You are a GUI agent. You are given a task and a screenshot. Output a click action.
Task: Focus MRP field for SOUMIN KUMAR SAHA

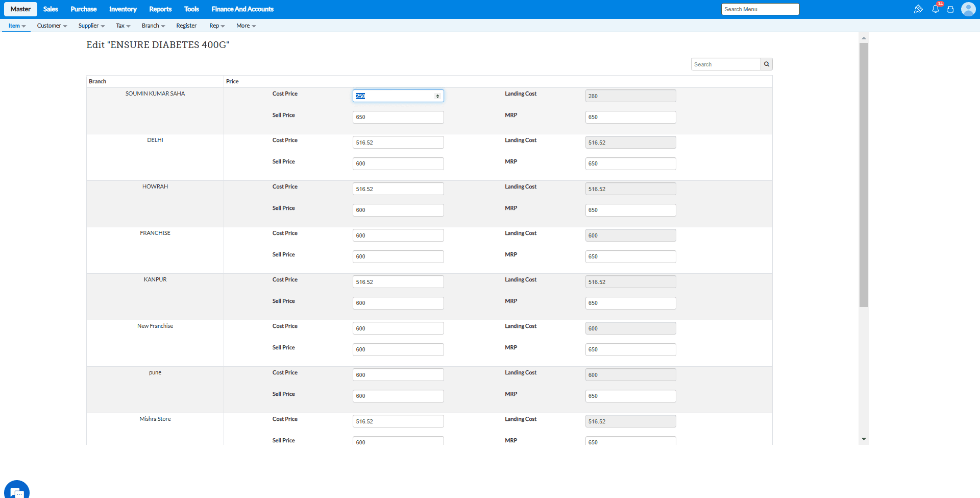630,117
